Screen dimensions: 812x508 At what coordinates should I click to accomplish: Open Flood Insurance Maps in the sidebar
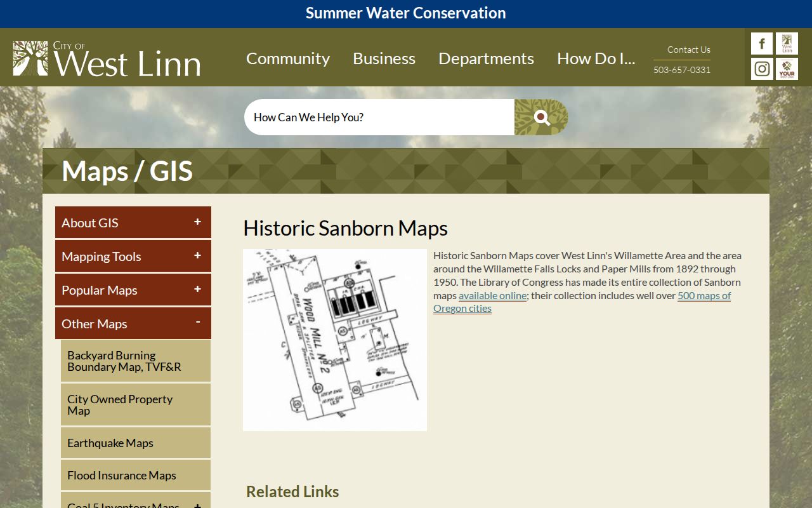(x=136, y=476)
